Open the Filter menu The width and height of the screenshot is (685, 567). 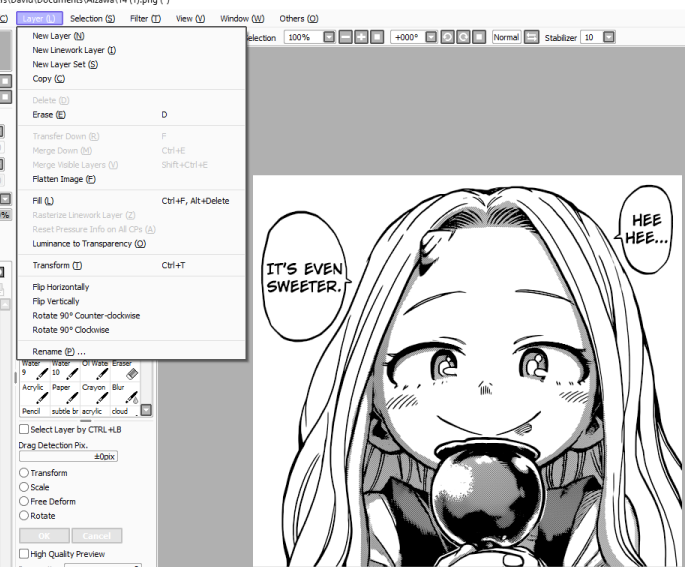tap(145, 18)
